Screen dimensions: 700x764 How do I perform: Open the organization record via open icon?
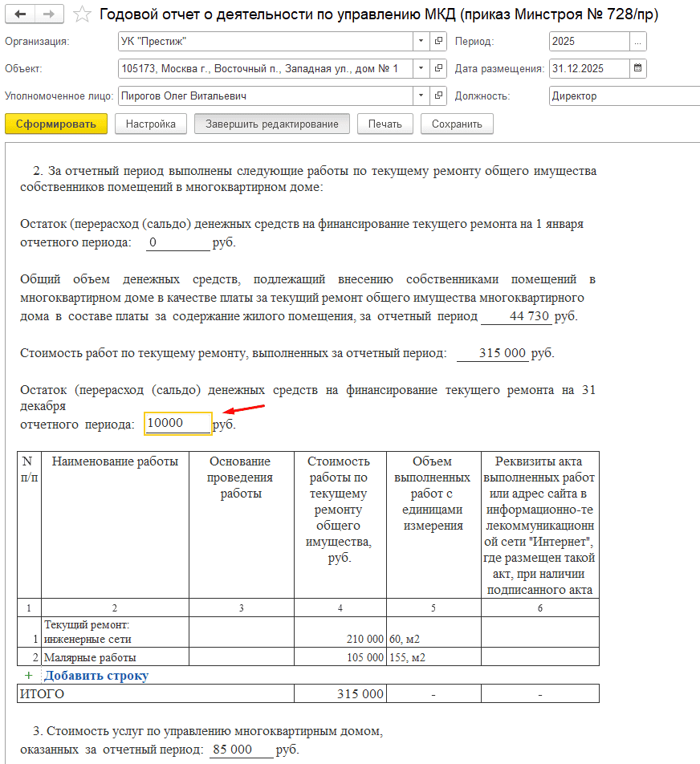pyautogui.click(x=439, y=41)
